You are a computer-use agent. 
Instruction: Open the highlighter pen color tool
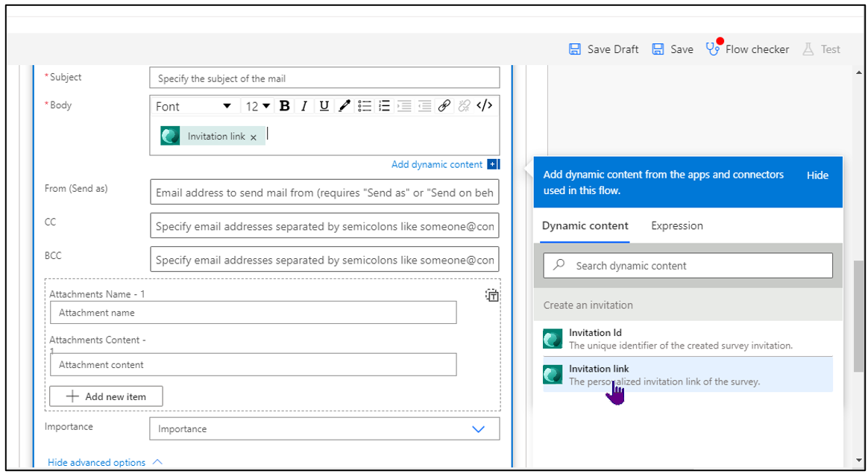click(345, 106)
